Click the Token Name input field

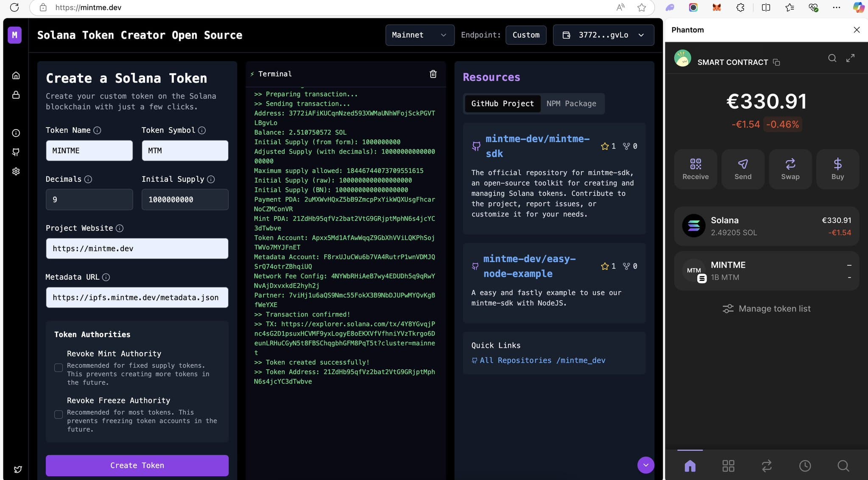[89, 150]
